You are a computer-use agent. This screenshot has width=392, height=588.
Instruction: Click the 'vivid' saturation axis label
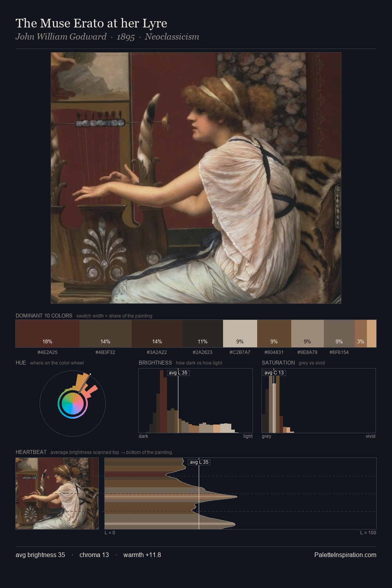tap(370, 436)
